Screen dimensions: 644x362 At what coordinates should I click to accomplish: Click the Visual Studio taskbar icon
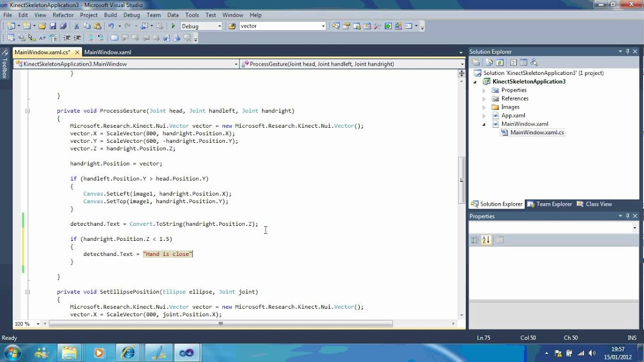point(187,352)
